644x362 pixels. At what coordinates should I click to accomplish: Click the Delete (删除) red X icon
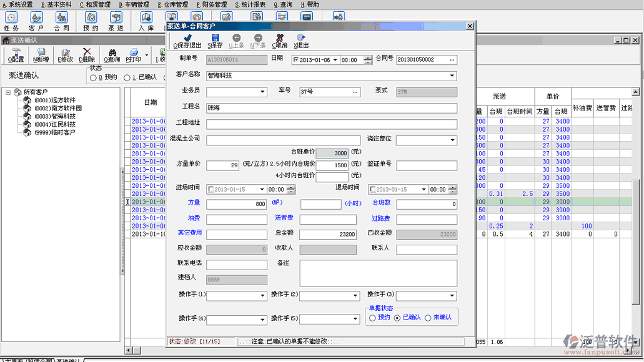coord(87,52)
